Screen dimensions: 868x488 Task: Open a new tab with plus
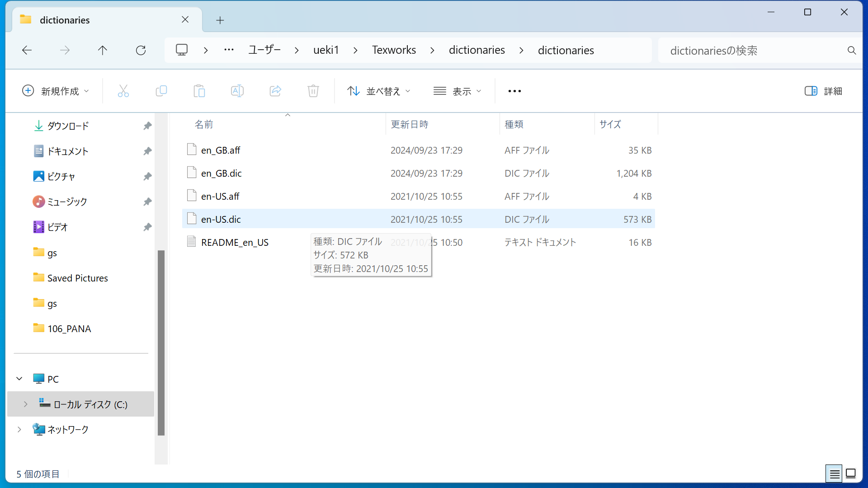[220, 20]
